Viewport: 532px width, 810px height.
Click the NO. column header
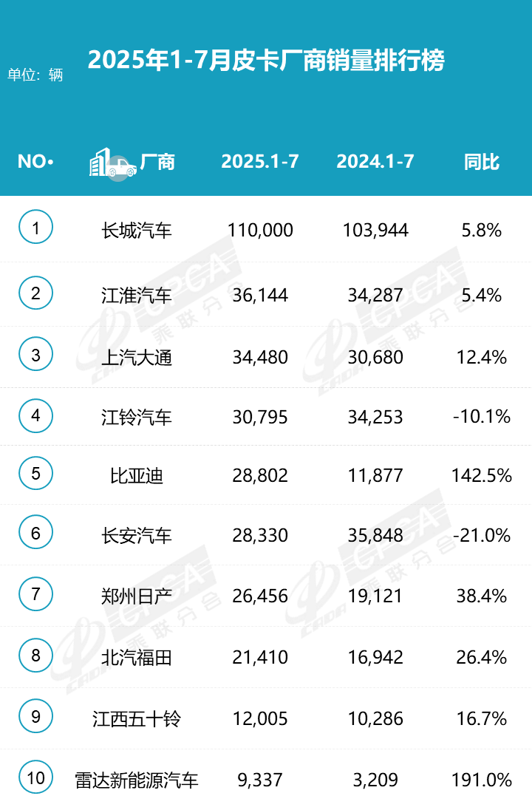(35, 162)
